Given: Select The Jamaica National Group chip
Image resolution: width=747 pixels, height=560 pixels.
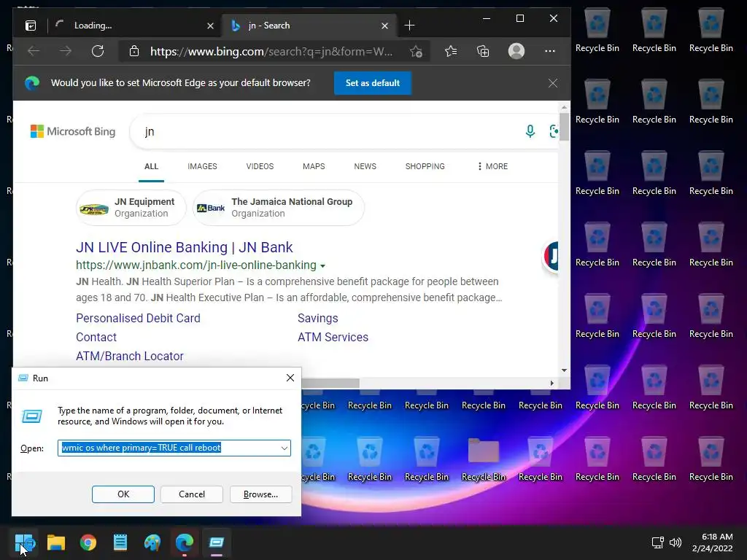Looking at the screenshot, I should [278, 208].
